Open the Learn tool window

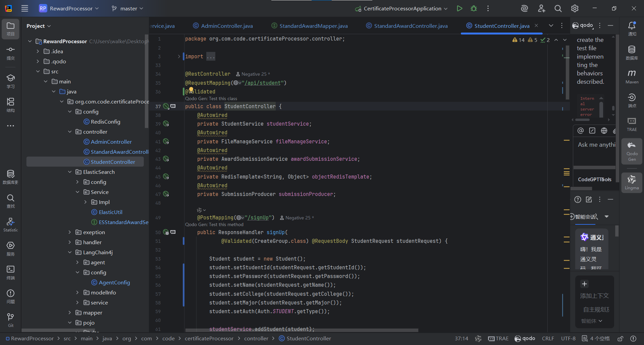point(10,81)
